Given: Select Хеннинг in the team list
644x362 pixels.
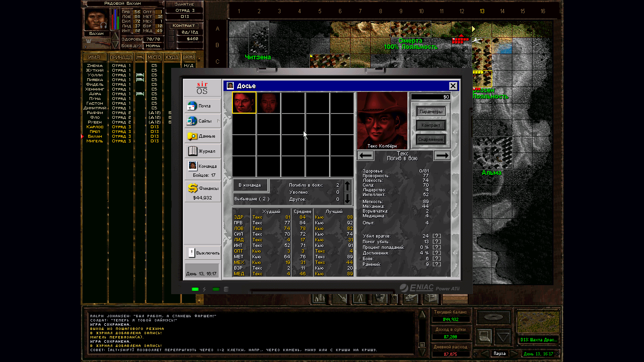Looking at the screenshot, I should pos(95,89).
